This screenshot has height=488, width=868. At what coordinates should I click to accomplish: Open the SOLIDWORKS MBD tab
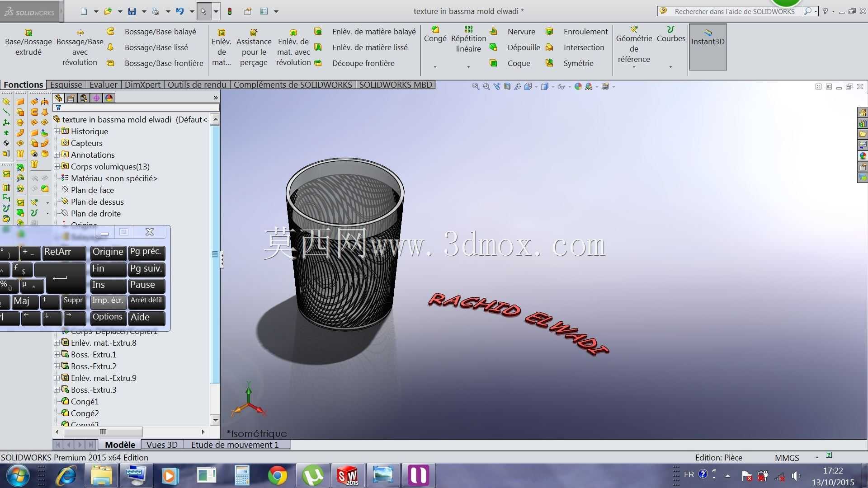[x=396, y=84]
